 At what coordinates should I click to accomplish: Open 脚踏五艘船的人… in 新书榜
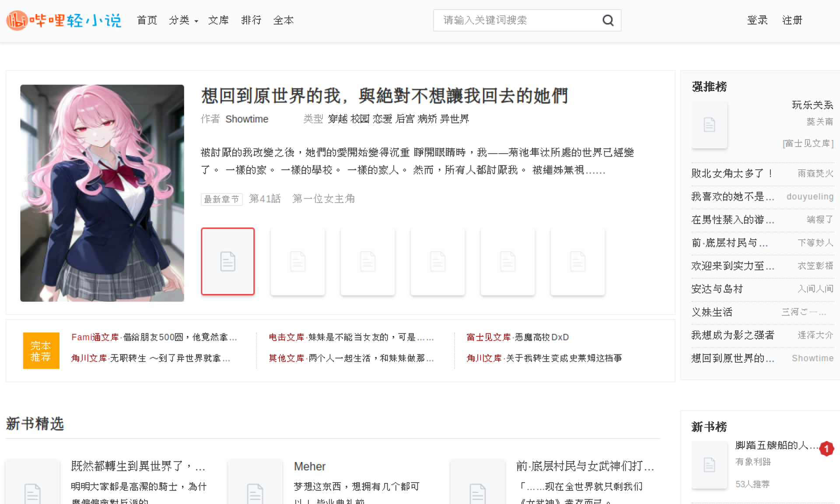click(777, 445)
